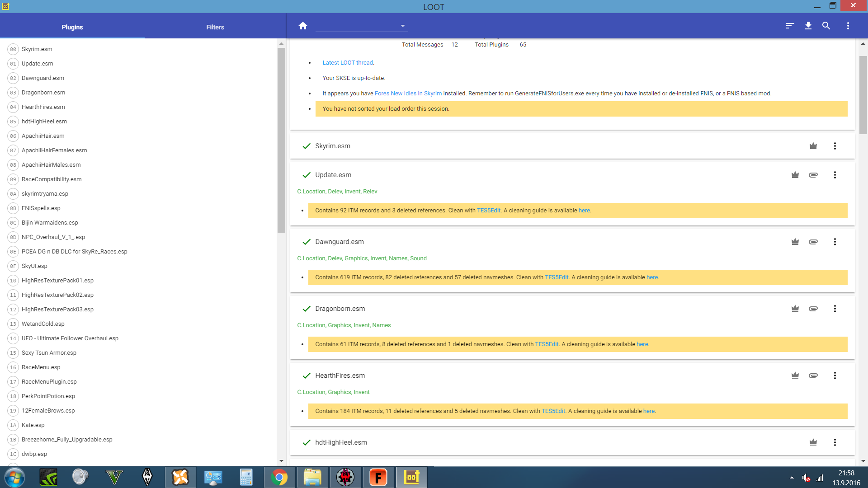Select HighResTexturePack02.esp in the plugin list
The width and height of the screenshot is (868, 488).
point(138,295)
